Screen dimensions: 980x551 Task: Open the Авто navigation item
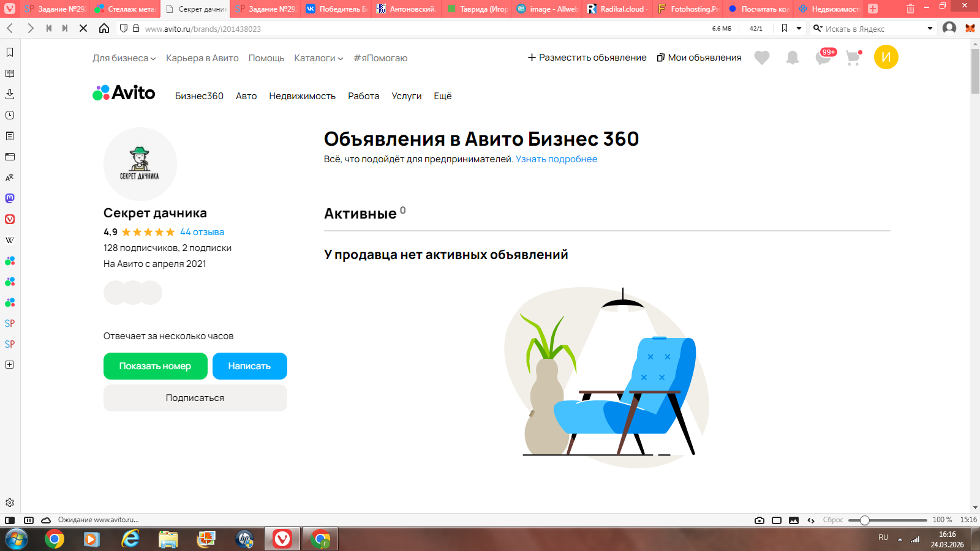coord(246,96)
